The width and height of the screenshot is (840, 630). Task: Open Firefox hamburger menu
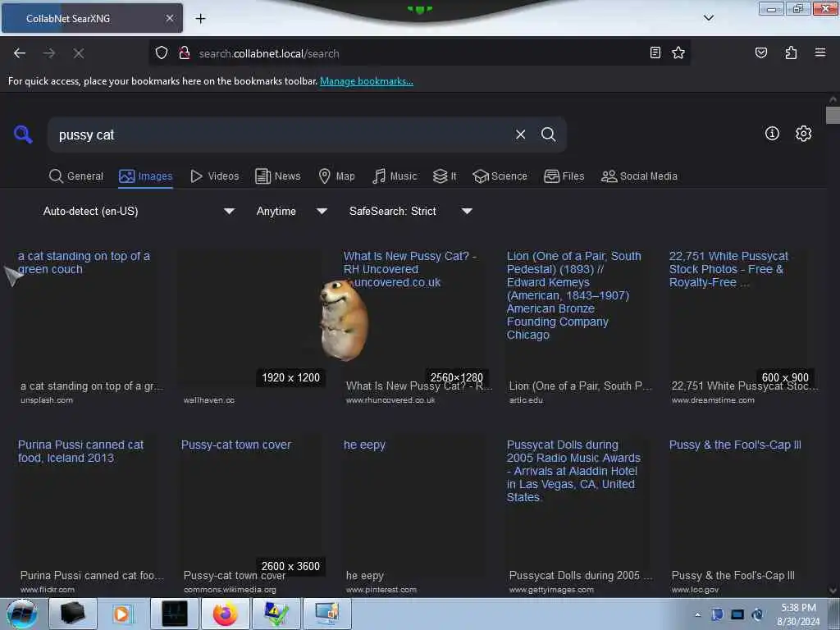(819, 52)
